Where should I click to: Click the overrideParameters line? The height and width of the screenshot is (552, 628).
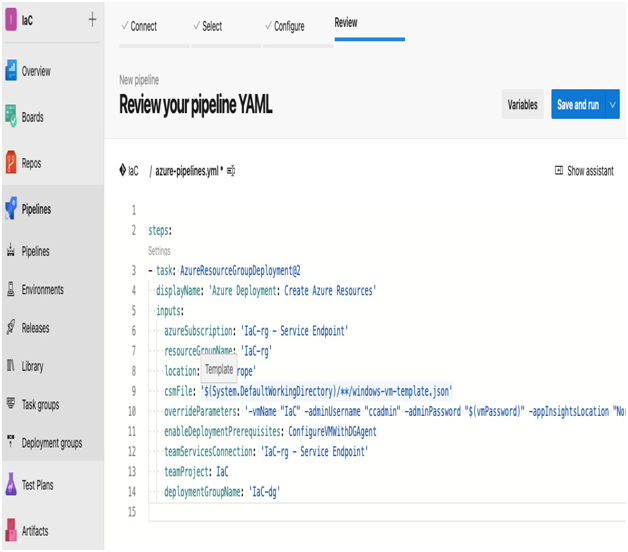(x=395, y=411)
